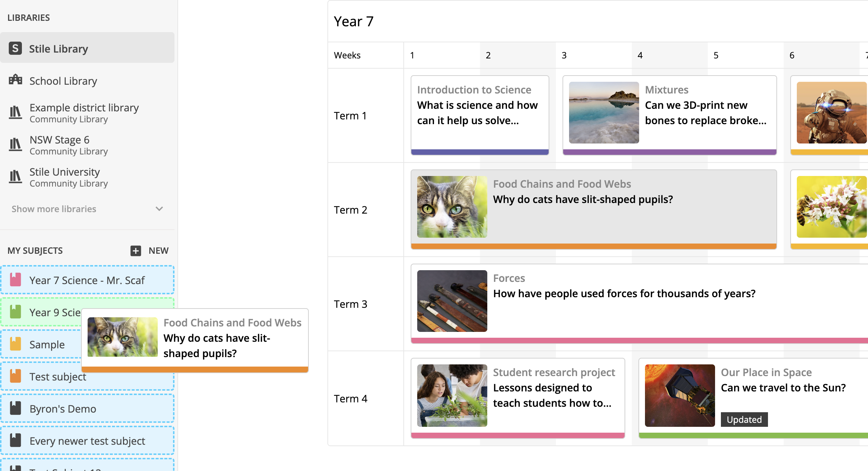Click the pink Year 7 Science book icon
This screenshot has width=868, height=471.
click(x=15, y=280)
